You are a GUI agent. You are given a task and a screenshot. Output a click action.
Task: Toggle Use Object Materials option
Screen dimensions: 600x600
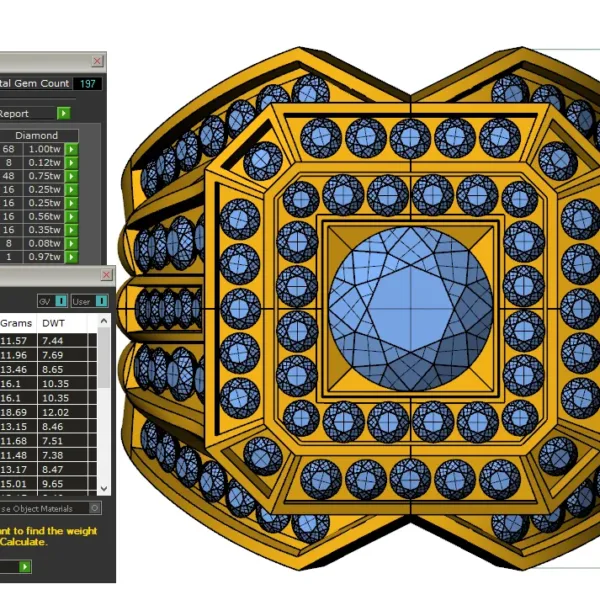[95, 508]
